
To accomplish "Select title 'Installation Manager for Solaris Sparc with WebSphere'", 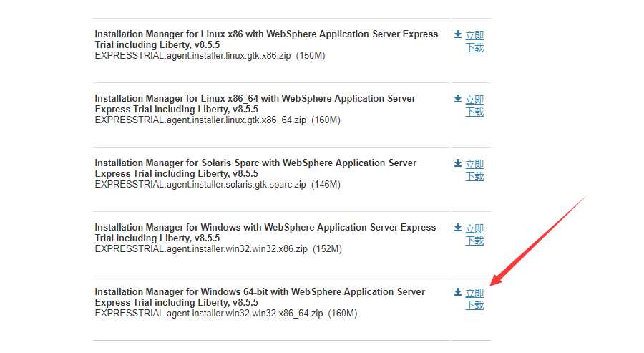I will tap(255, 168).
